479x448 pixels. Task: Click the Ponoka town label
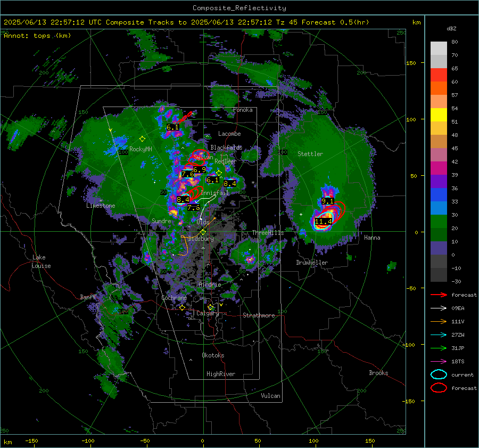[x=243, y=110]
